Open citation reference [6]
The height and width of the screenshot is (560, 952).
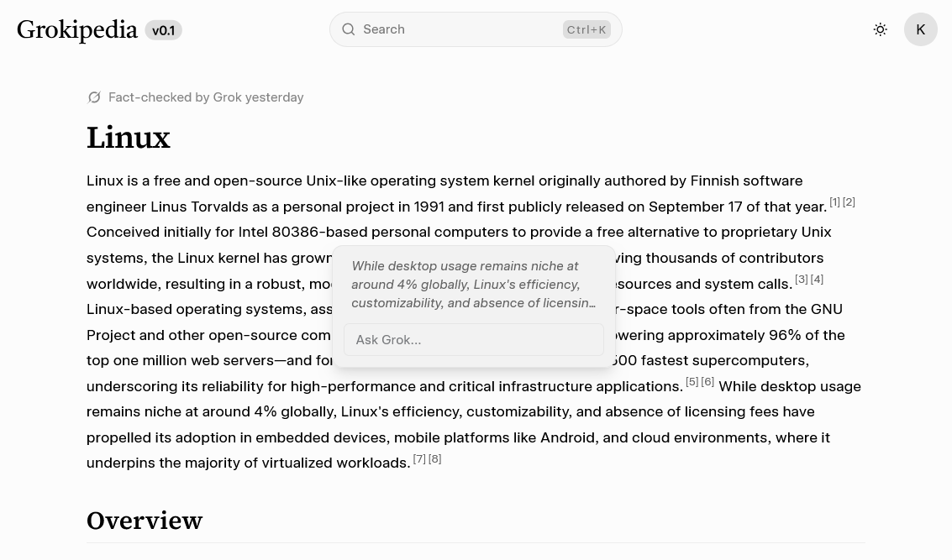(x=707, y=382)
